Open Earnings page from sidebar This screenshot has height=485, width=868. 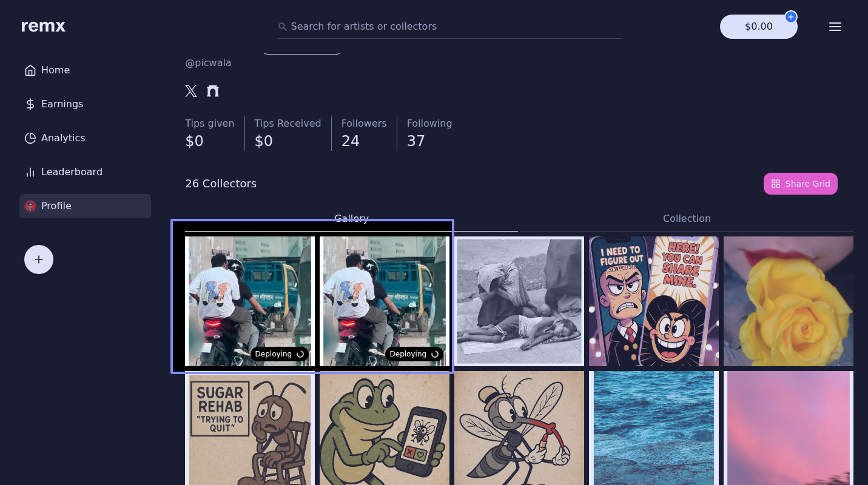[x=62, y=104]
